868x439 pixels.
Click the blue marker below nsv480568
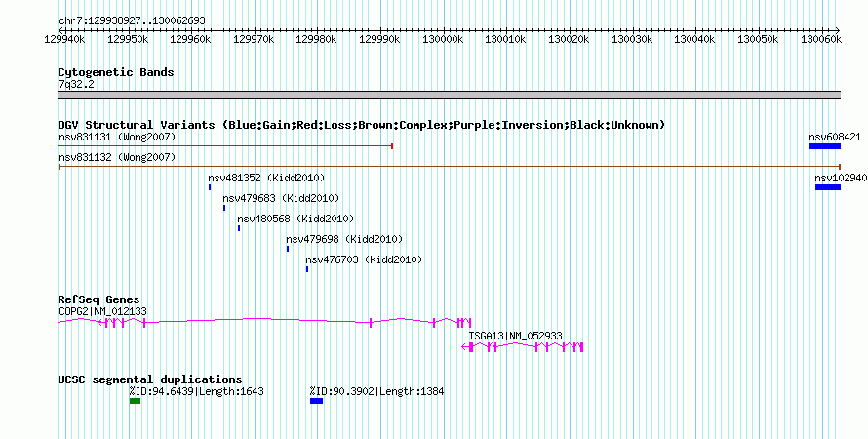[x=239, y=228]
